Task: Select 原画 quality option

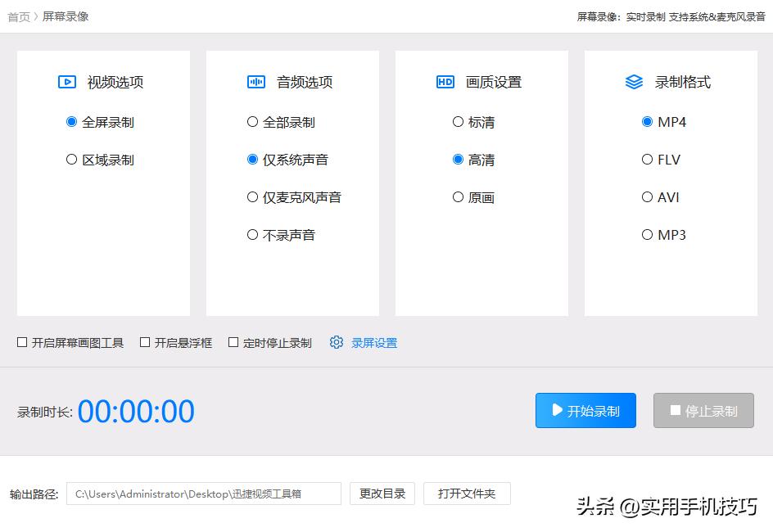Action: 458,197
